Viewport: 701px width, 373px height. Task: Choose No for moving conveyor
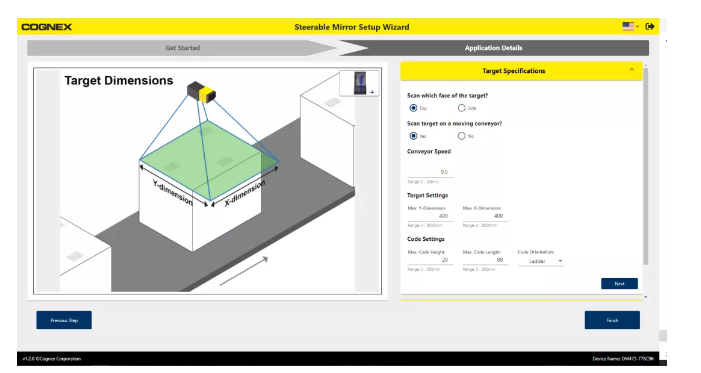(x=461, y=136)
